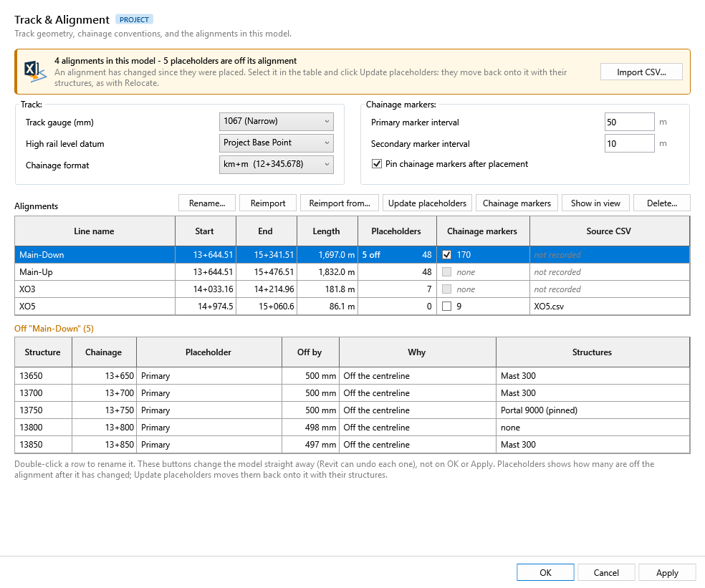Click the Placeholder column header
The width and height of the screenshot is (705, 588).
click(209, 352)
